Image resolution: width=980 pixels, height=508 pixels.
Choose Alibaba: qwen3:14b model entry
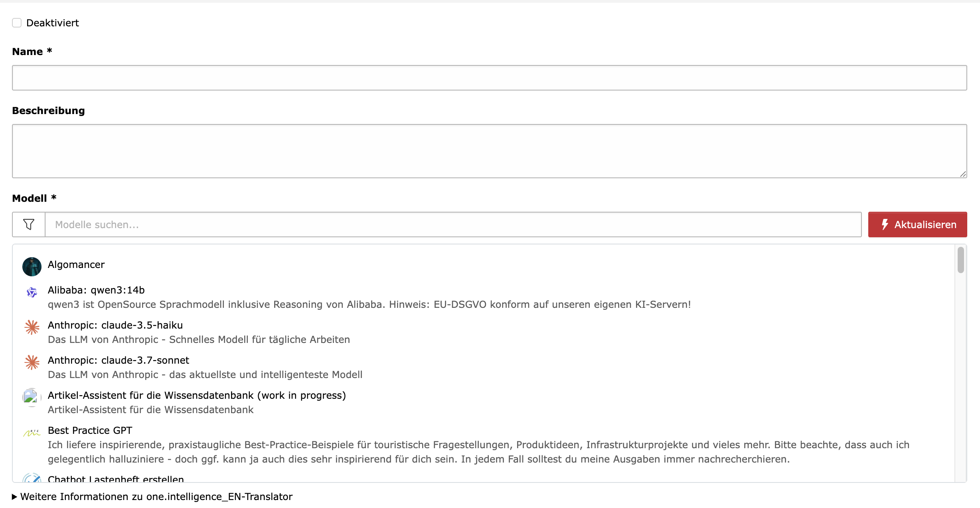[96, 290]
